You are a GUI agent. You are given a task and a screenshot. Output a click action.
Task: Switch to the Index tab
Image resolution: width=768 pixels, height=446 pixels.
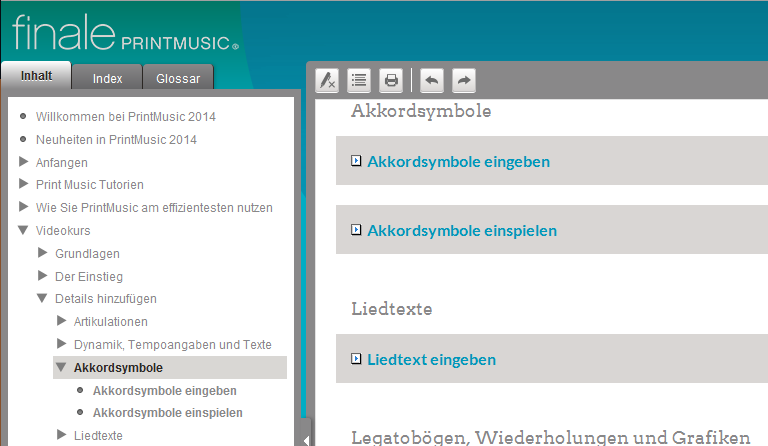(x=107, y=78)
